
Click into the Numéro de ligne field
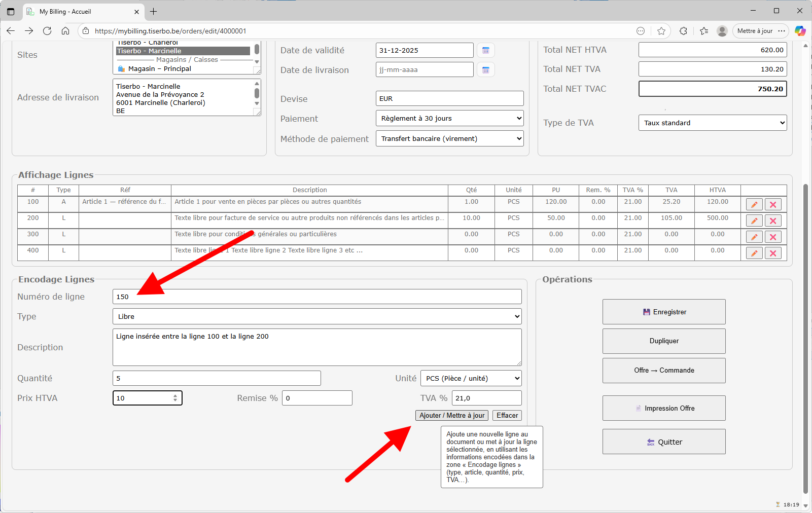click(317, 297)
